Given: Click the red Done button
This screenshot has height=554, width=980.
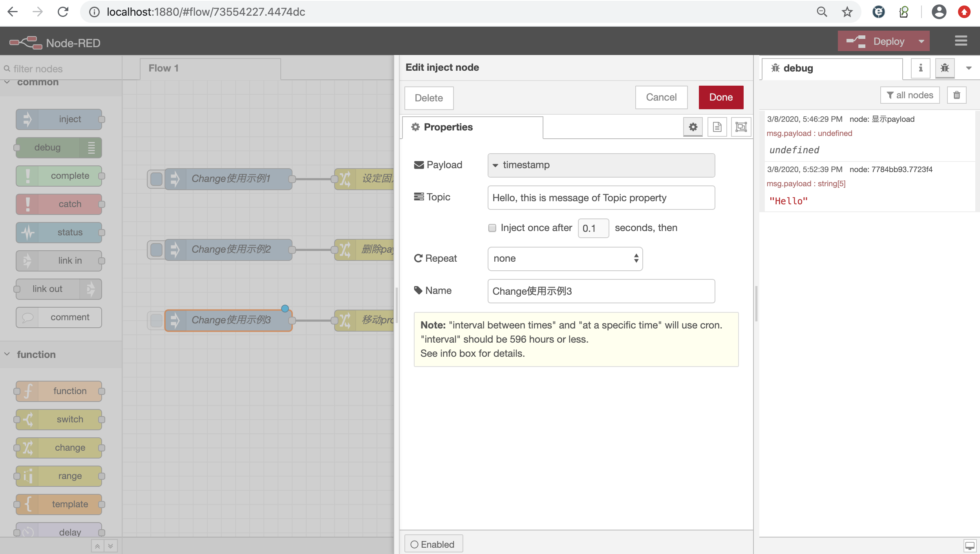Looking at the screenshot, I should [721, 97].
